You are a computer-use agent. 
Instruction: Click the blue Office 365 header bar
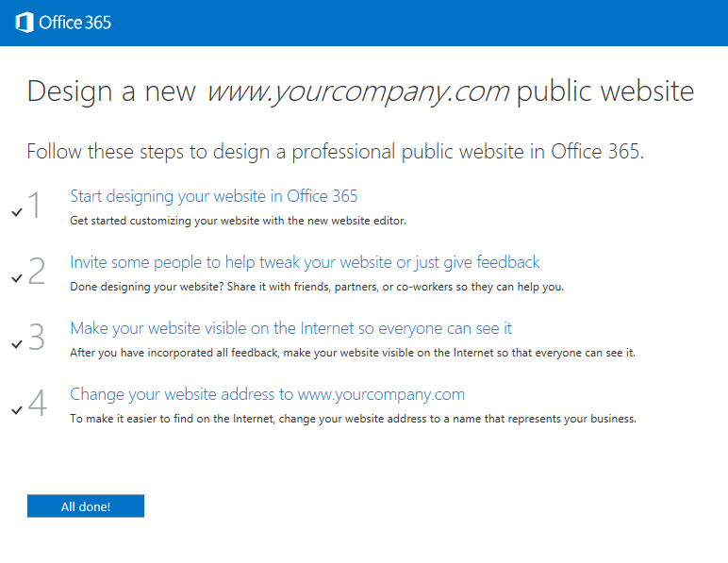tap(364, 23)
